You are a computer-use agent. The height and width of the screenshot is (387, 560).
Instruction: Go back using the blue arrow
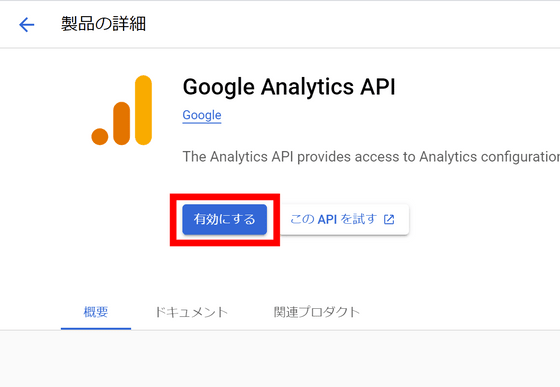26,25
